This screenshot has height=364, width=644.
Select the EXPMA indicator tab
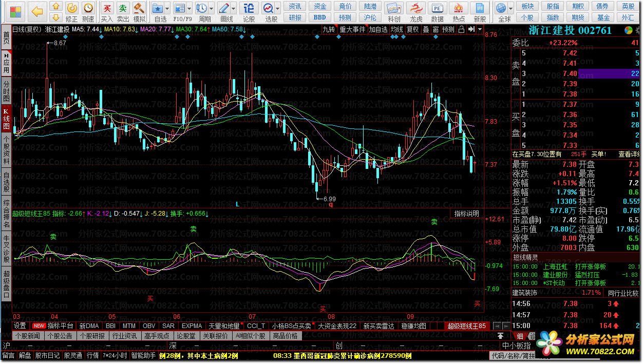(191, 326)
